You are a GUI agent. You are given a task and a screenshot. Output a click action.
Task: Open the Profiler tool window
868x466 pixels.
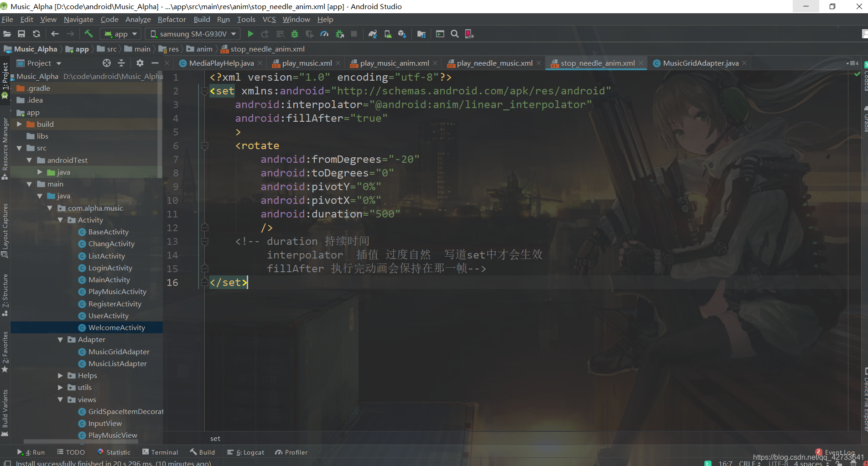pos(291,452)
